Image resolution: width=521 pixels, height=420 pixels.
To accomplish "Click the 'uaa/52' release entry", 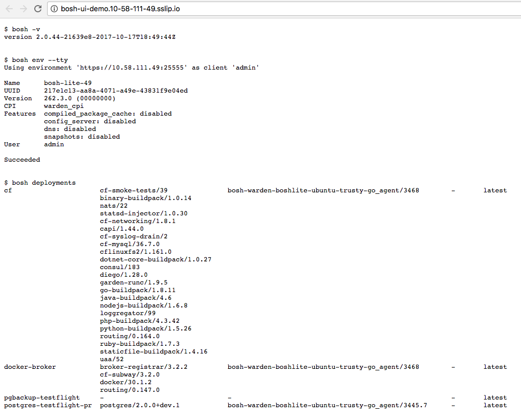I will pos(112,359).
